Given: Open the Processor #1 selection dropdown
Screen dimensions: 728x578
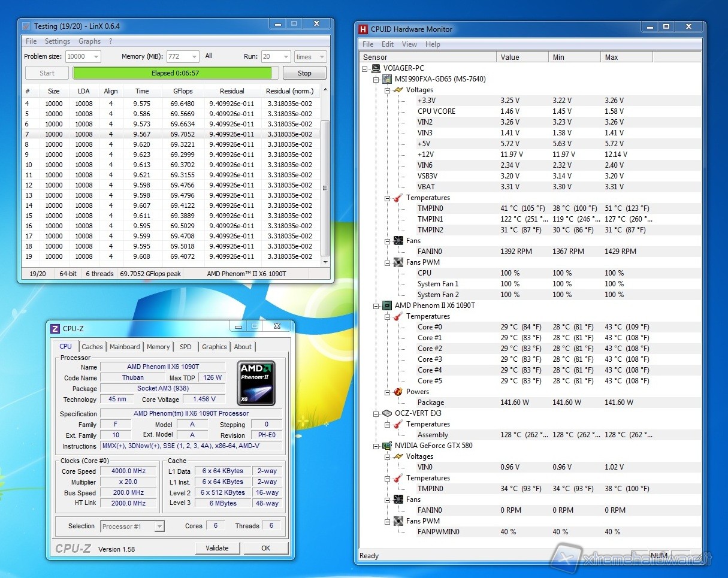Looking at the screenshot, I should (159, 526).
